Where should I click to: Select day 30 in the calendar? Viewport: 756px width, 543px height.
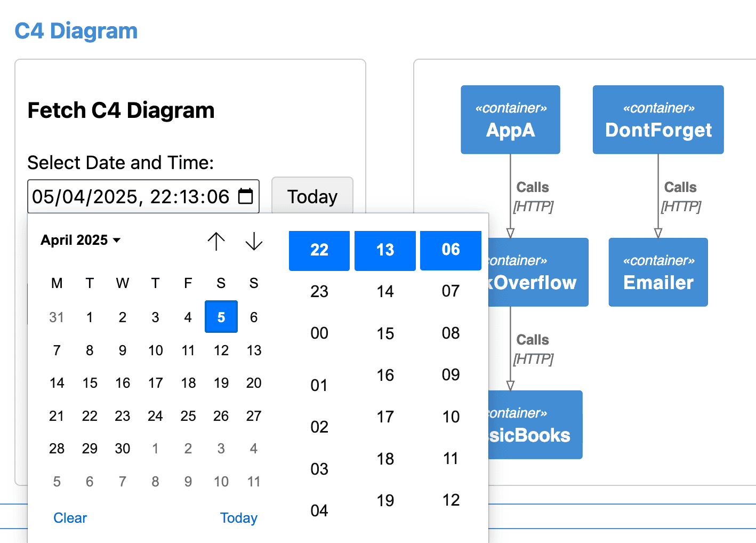tap(122, 449)
